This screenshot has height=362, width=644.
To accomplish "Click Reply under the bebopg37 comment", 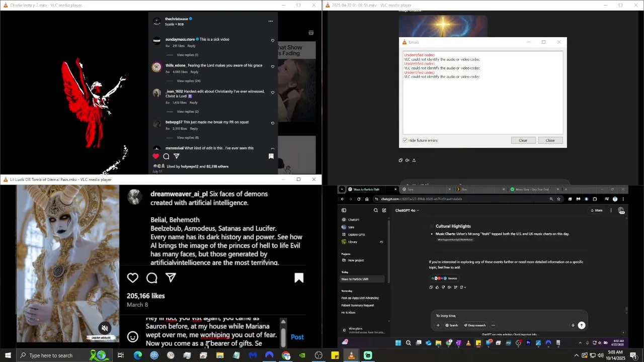I will [194, 129].
